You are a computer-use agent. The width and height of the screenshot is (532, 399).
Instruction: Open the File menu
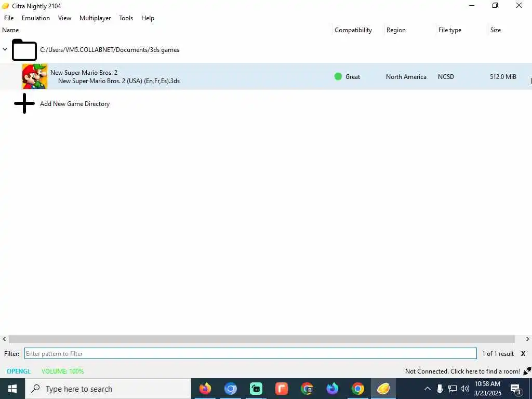9,18
